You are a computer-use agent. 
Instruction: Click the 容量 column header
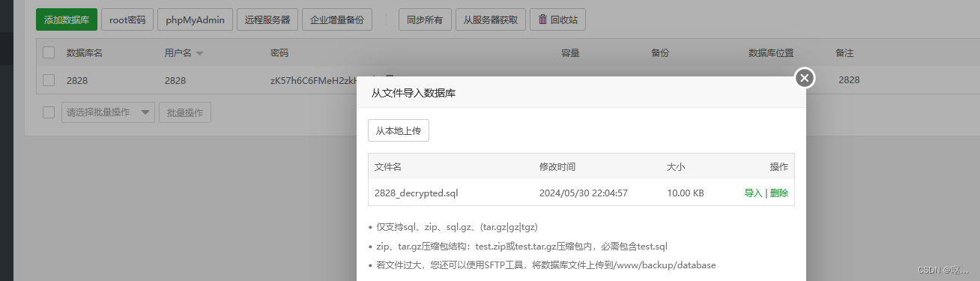point(571,53)
